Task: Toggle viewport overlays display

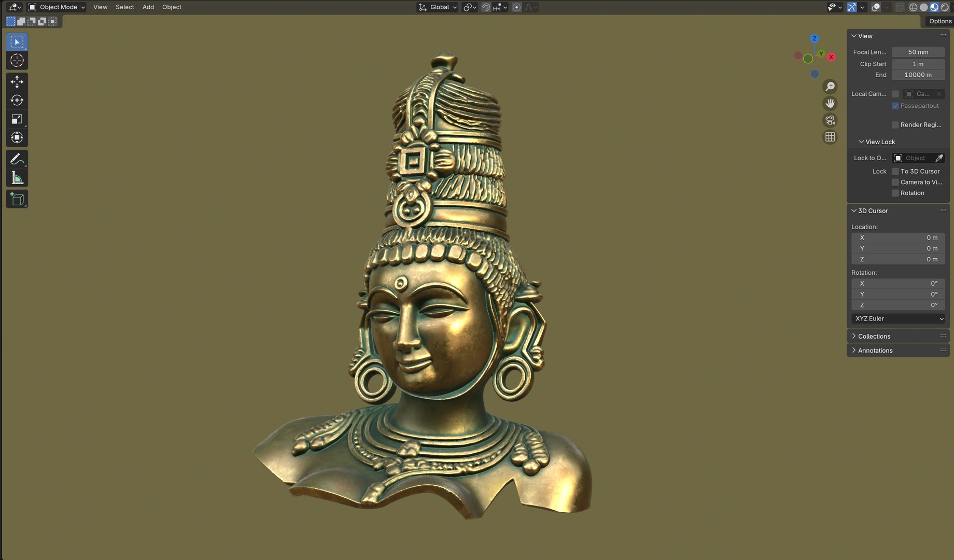Action: [876, 7]
